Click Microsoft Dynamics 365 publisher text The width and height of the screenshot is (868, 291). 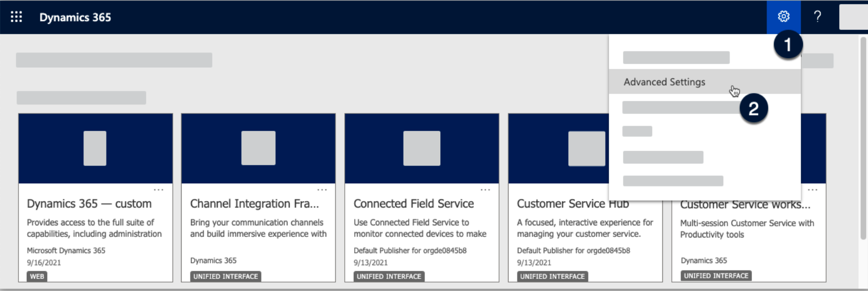(66, 251)
